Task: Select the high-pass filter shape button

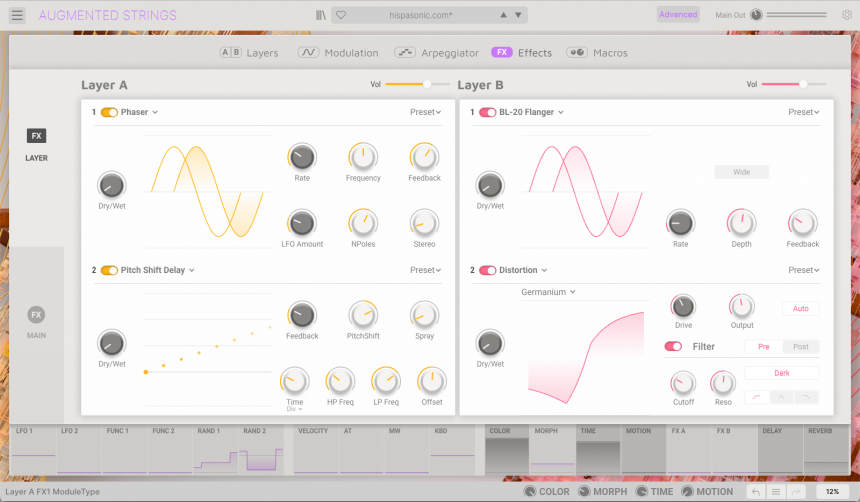Action: (757, 397)
